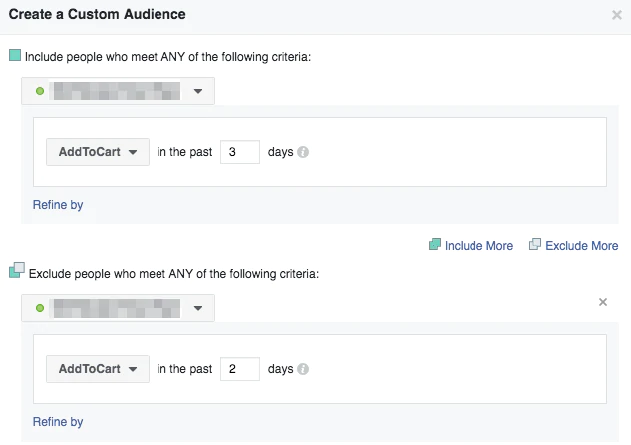
Task: Expand the AddToCart event dropdown under Exclude
Action: coord(98,369)
